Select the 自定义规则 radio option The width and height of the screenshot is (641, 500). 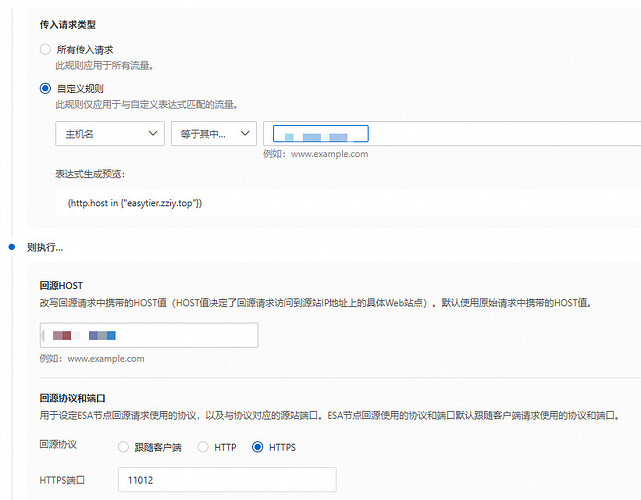point(45,88)
